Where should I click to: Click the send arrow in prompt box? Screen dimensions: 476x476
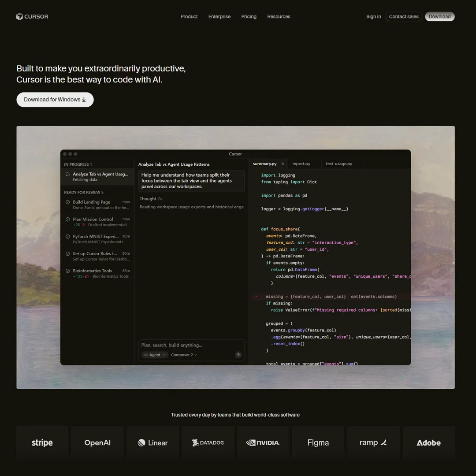(238, 354)
